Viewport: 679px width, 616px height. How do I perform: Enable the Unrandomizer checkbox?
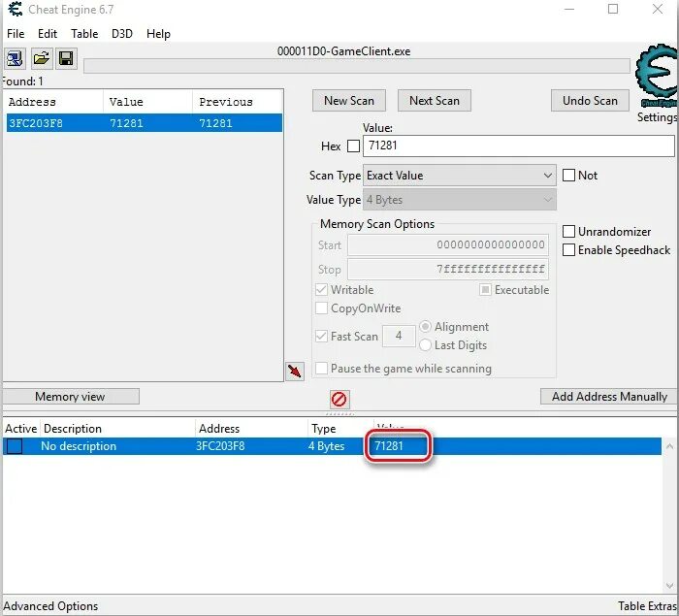point(568,231)
